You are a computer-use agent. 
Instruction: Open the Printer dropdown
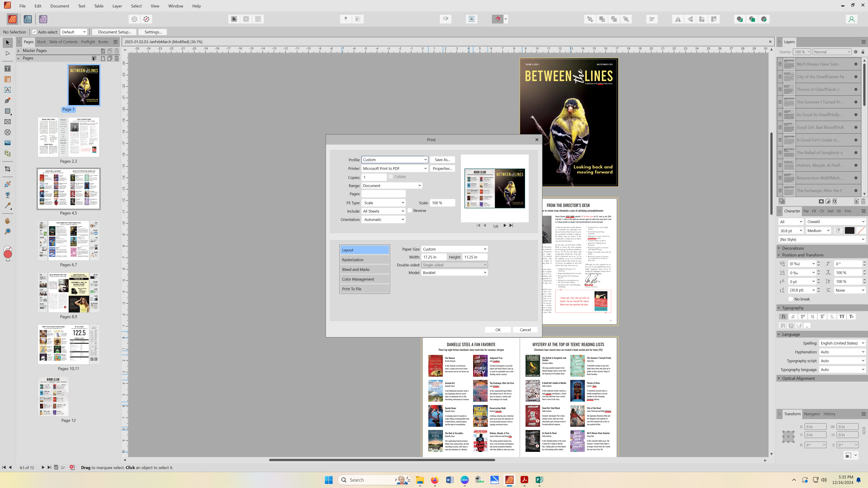point(395,168)
